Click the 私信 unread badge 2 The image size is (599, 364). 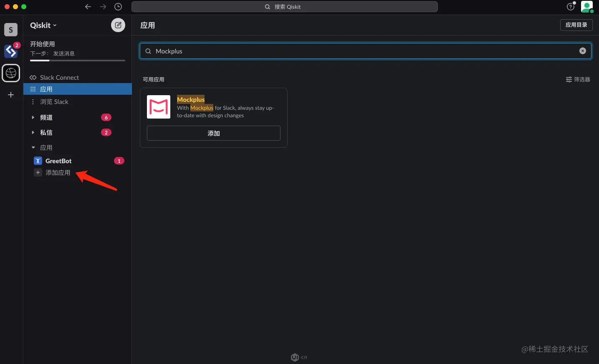click(x=106, y=132)
